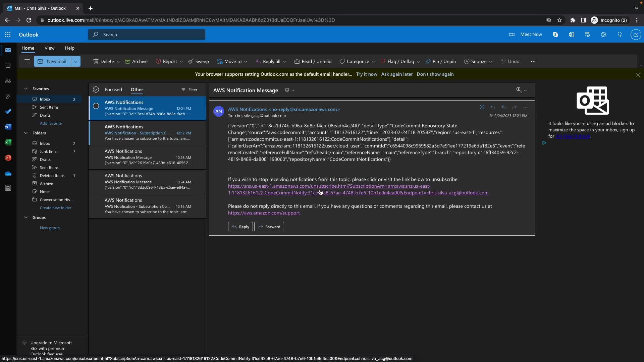Switch to the Focused tab

tap(113, 89)
